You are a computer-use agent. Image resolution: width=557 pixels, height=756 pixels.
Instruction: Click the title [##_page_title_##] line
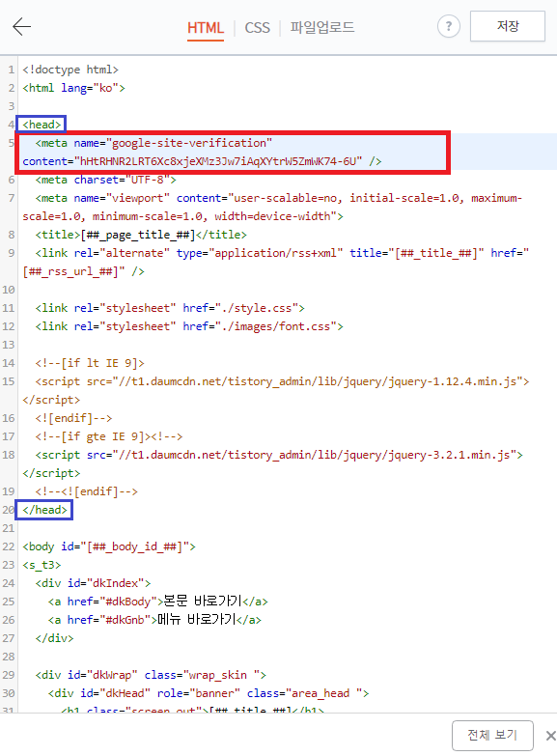pyautogui.click(x=141, y=235)
